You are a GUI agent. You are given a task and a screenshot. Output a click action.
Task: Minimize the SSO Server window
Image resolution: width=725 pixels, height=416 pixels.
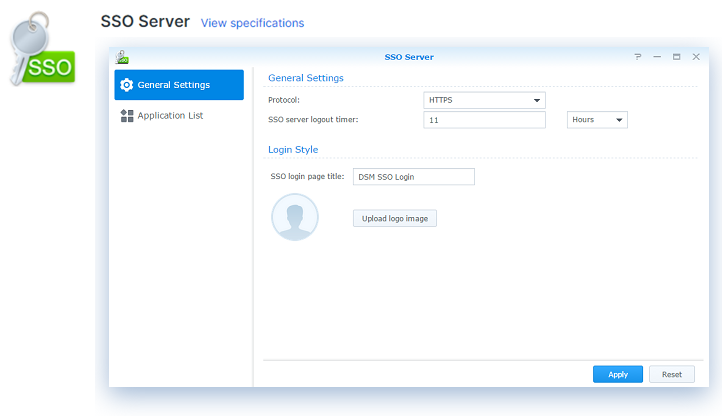(657, 57)
